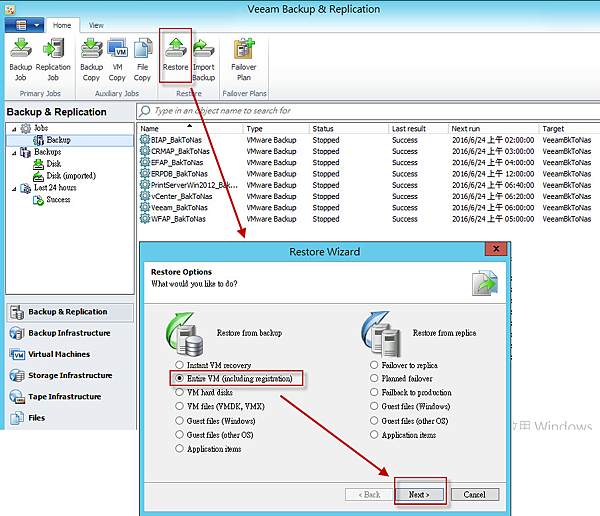Click the Veeam app icon in title bar

(x=10, y=10)
